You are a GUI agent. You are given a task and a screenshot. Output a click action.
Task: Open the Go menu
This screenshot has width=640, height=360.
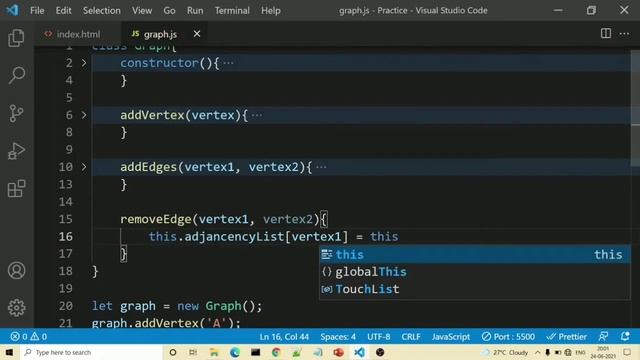[169, 10]
